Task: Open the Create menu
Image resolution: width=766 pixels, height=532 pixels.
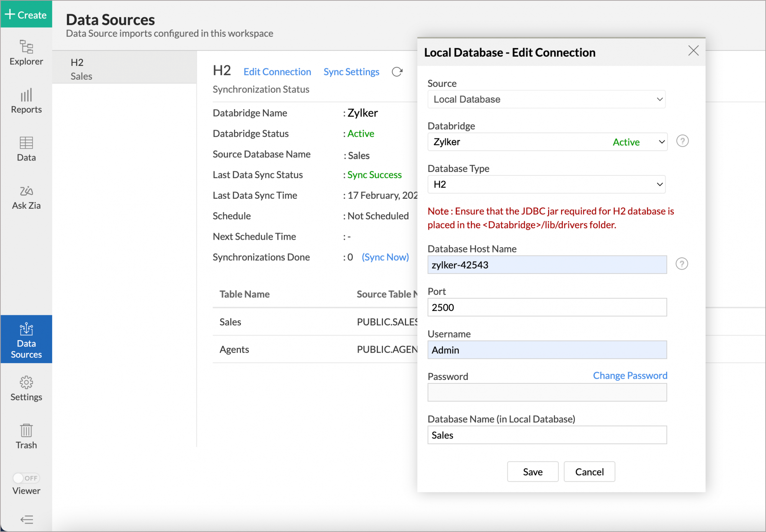Action: tap(26, 15)
